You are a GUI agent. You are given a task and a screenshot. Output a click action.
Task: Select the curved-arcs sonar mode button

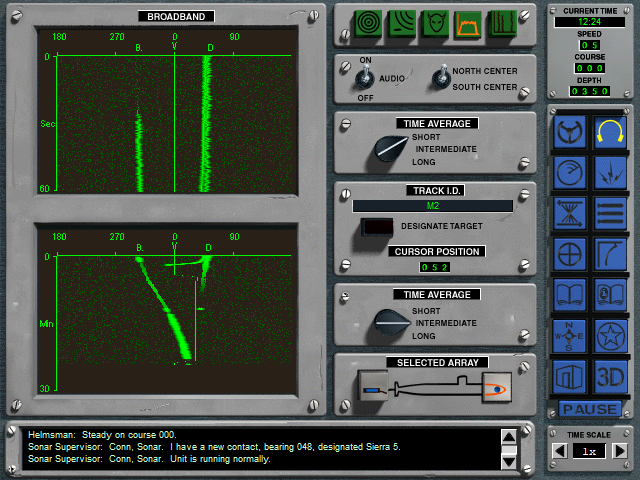[402, 23]
